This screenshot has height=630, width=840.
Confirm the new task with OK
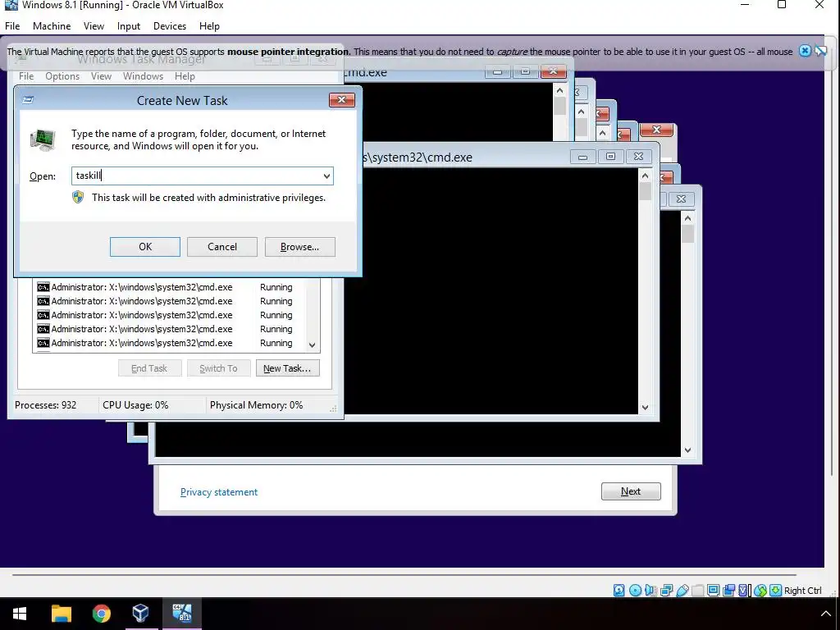tap(145, 247)
